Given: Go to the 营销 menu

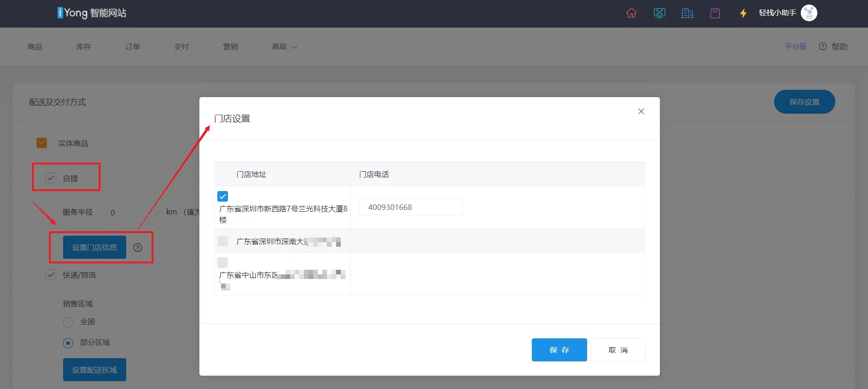Looking at the screenshot, I should click(230, 47).
